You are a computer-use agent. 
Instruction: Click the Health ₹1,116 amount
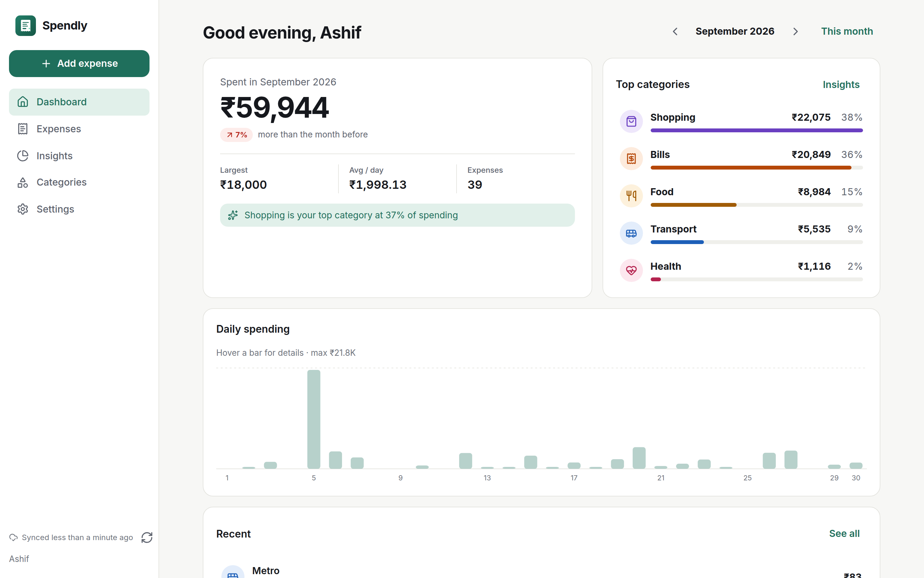pos(814,266)
